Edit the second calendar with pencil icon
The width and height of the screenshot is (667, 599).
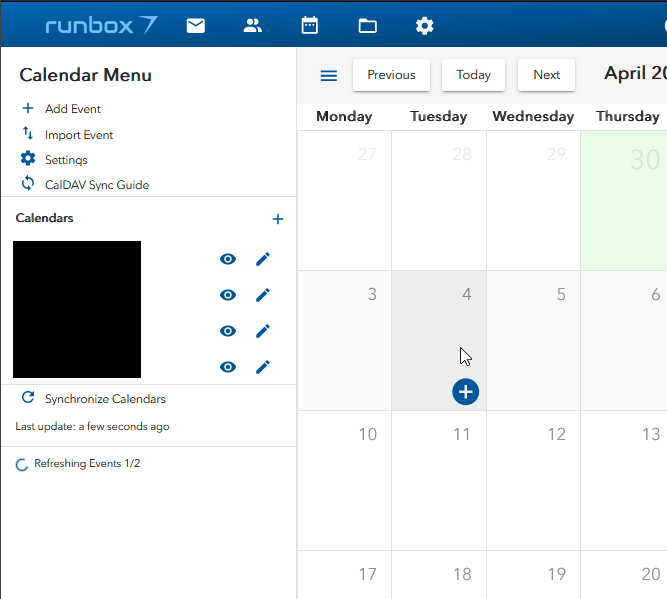263,295
